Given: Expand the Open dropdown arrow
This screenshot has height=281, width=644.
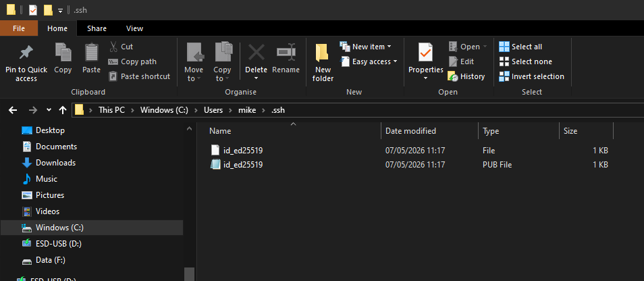Looking at the screenshot, I should coord(485,47).
